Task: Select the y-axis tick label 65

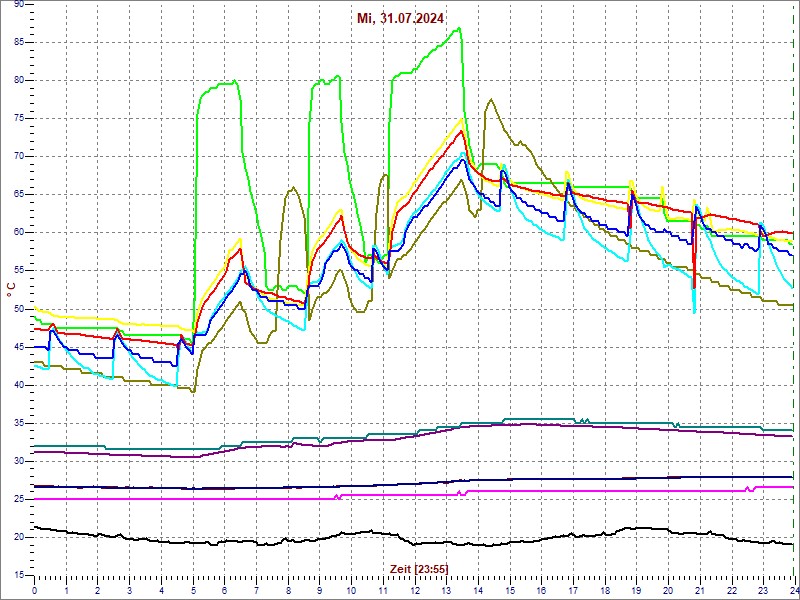Action: tap(19, 194)
